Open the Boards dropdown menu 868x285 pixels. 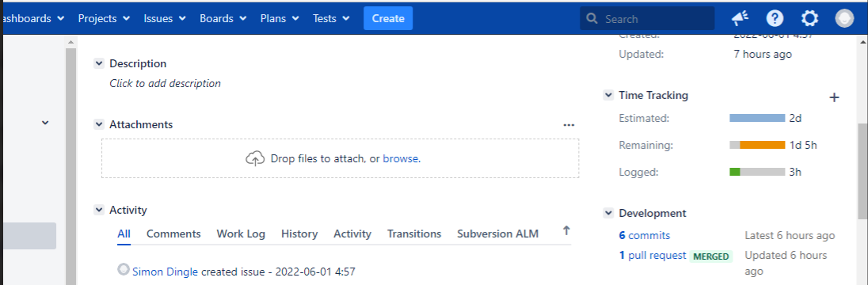point(222,19)
